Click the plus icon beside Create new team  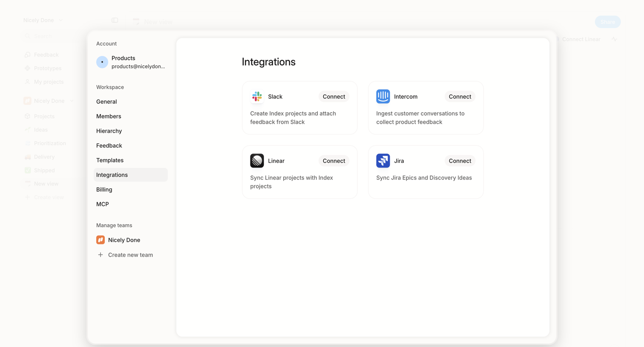(x=101, y=255)
